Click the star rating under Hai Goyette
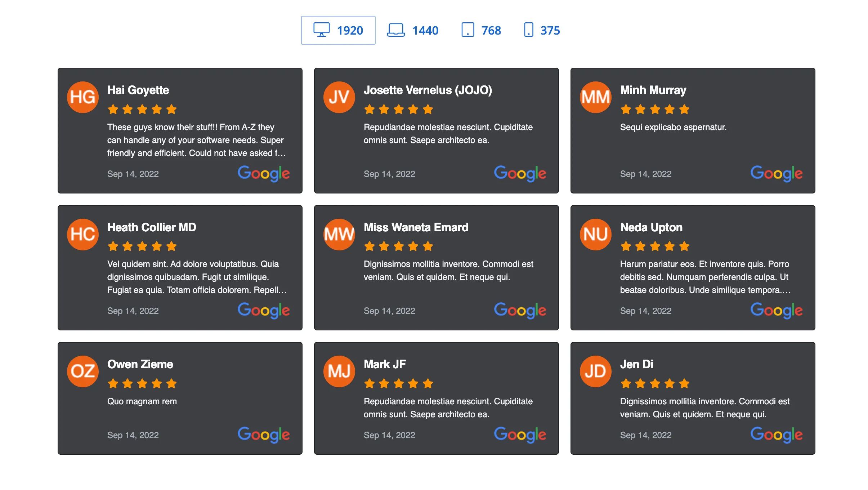868x490 pixels. (x=142, y=109)
